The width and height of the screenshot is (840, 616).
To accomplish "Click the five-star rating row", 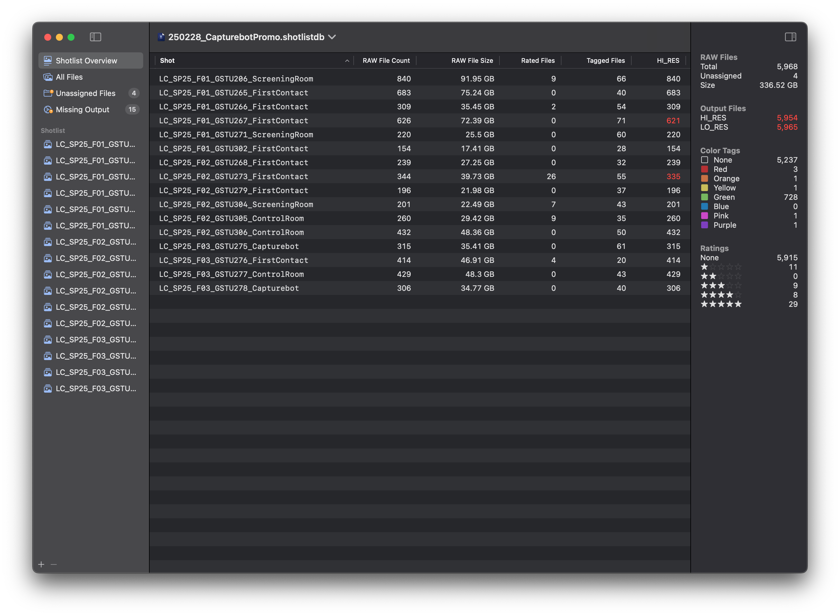I will coord(721,304).
